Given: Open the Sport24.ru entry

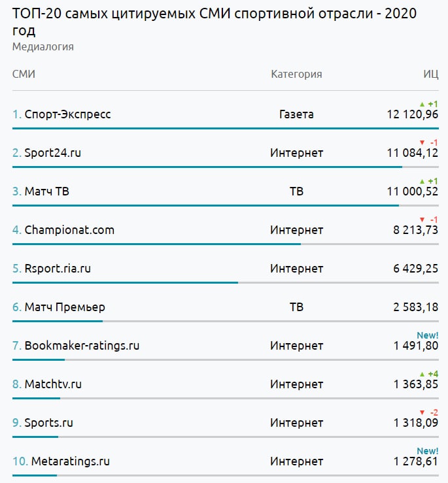Looking at the screenshot, I should [x=52, y=153].
